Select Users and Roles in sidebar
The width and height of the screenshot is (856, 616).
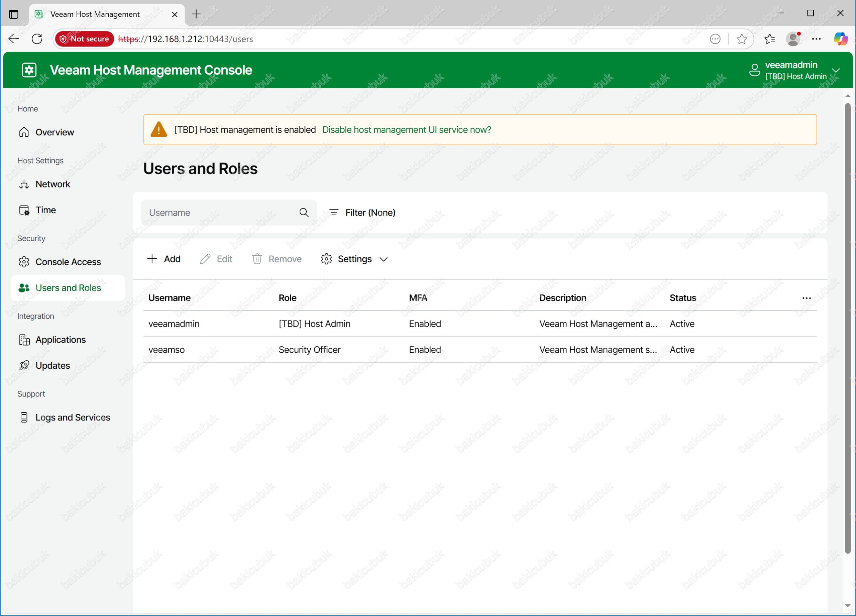(x=68, y=288)
